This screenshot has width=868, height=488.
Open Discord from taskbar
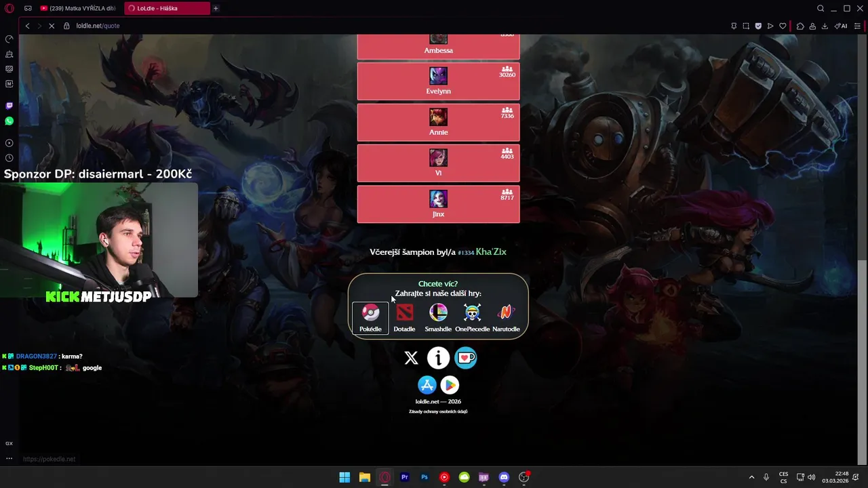[x=504, y=477]
